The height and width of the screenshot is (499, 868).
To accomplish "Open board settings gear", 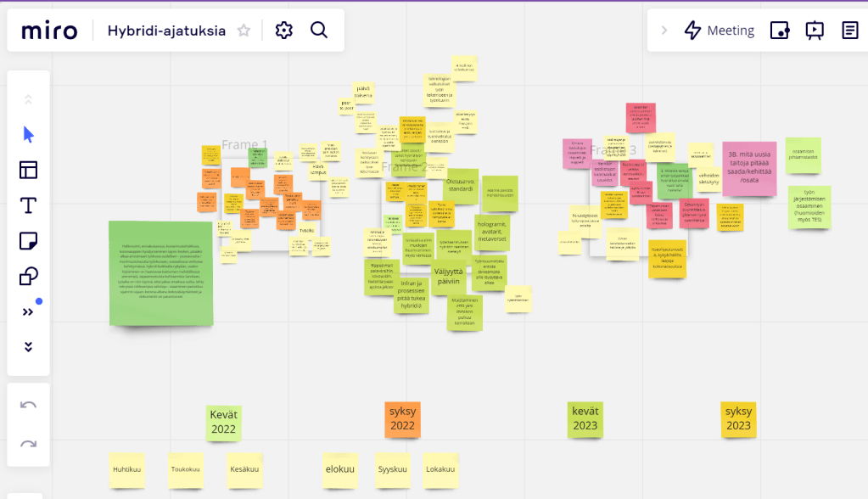I will click(x=284, y=31).
